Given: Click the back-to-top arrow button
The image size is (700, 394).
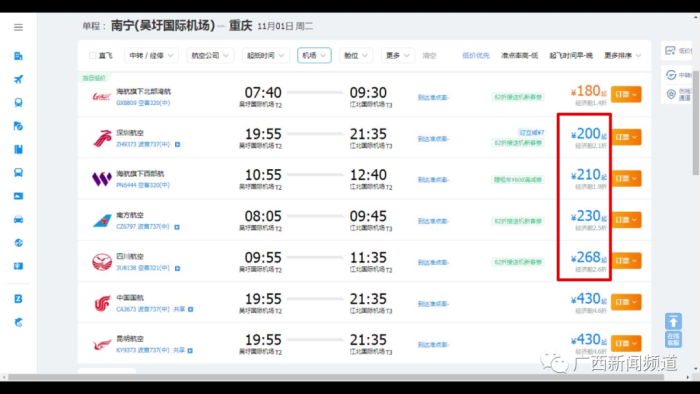Looking at the screenshot, I should tap(673, 321).
